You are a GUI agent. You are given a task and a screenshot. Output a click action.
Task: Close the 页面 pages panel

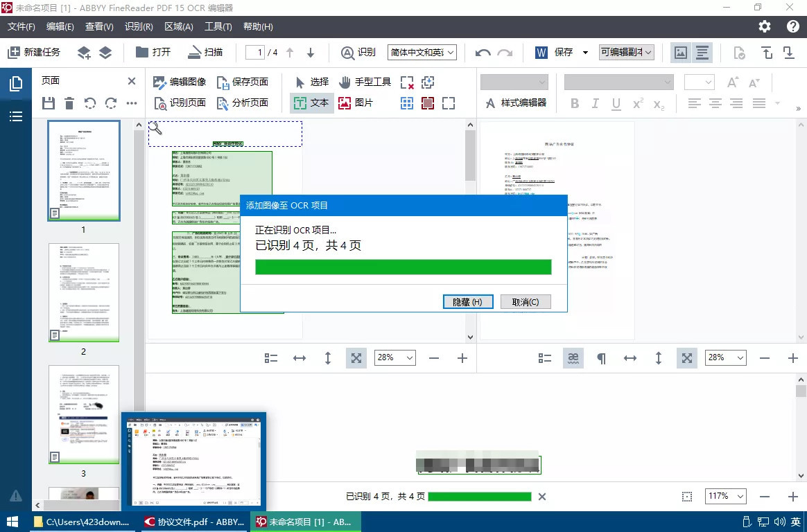click(132, 81)
